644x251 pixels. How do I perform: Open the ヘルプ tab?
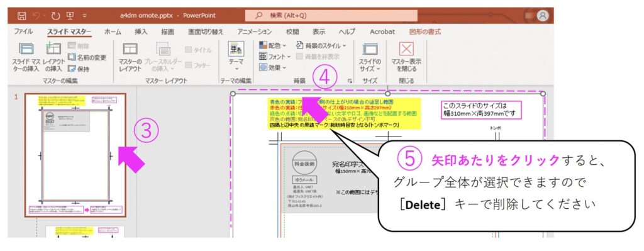(347, 31)
